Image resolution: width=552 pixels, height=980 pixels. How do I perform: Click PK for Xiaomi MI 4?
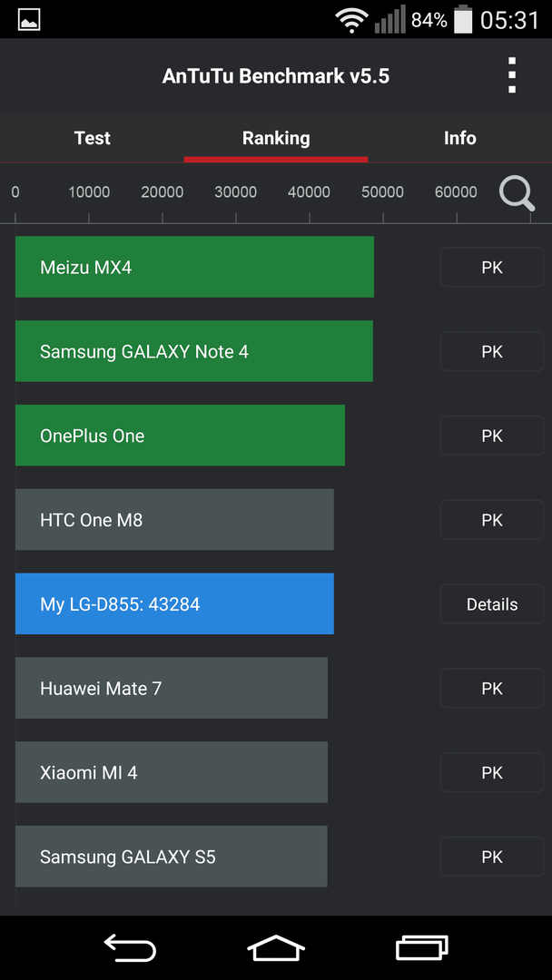[x=492, y=772]
